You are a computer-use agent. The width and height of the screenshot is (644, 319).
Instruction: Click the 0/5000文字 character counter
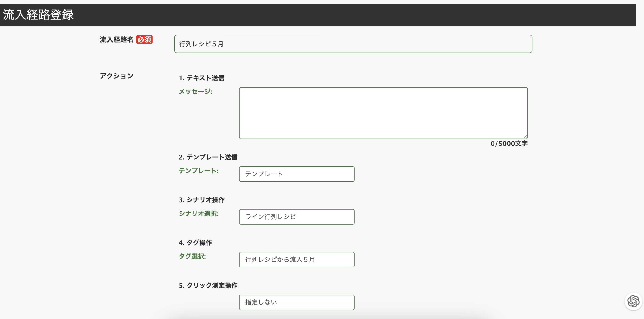click(509, 144)
